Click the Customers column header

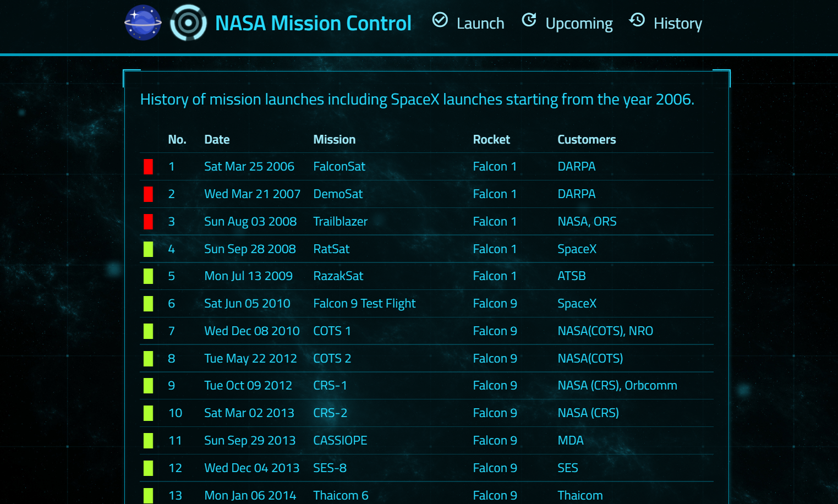tap(587, 139)
